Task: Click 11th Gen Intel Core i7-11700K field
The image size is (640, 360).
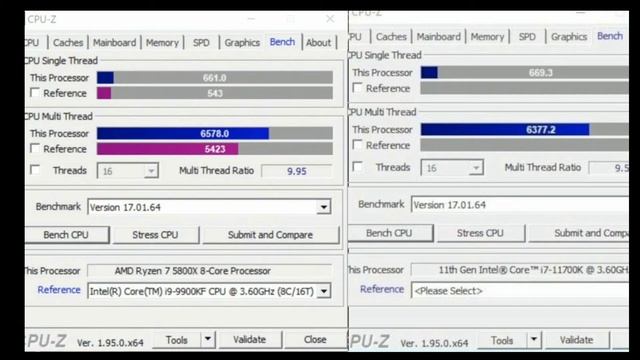Action: pyautogui.click(x=520, y=270)
